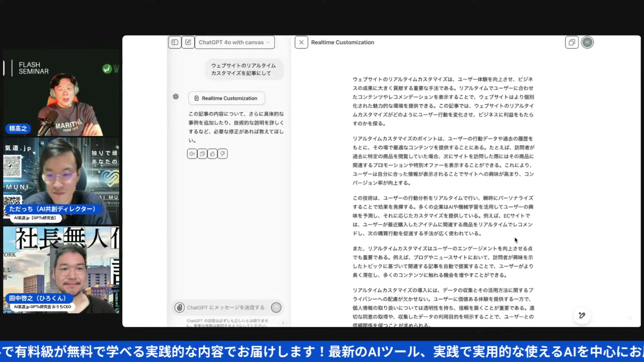Toggle the ChatGPT sidebar panel

[x=175, y=42]
